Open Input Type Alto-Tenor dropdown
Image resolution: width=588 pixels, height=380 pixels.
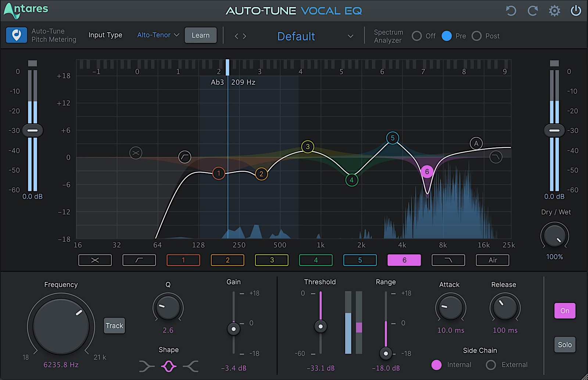158,35
